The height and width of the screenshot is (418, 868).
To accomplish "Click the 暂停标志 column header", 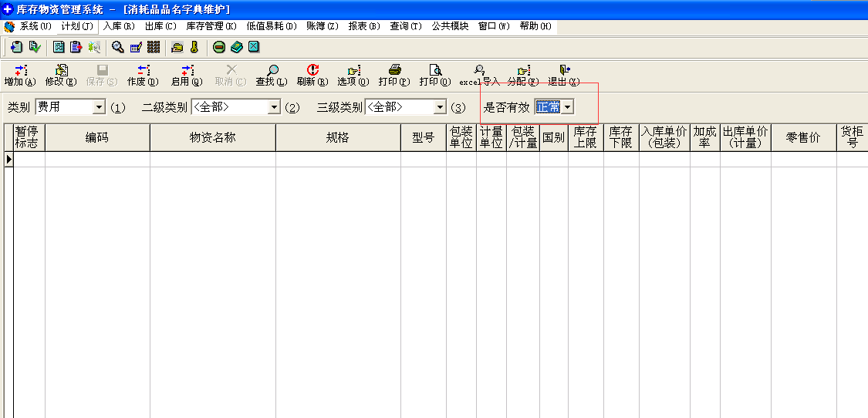I will coord(29,138).
